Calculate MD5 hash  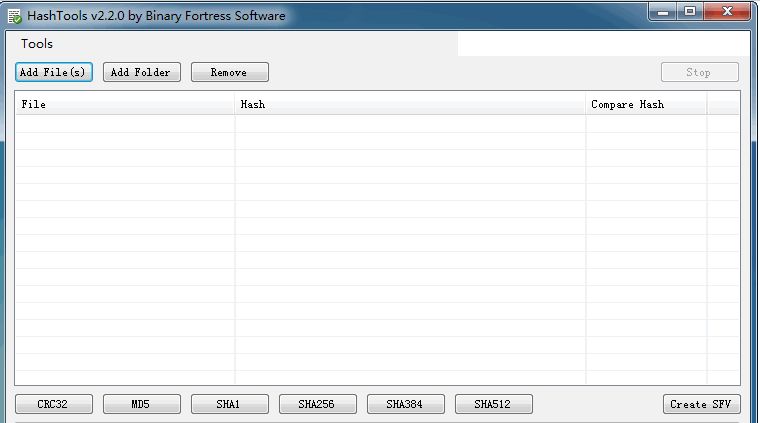click(x=142, y=404)
